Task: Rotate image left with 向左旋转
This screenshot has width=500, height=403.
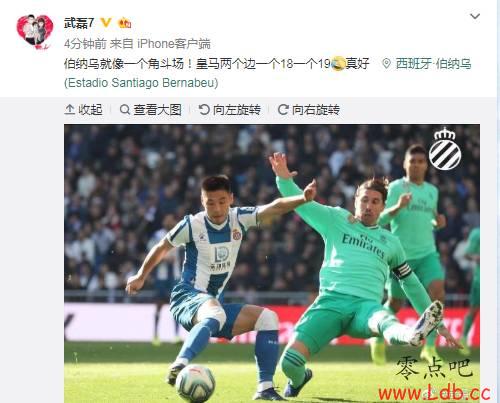Action: pos(229,110)
